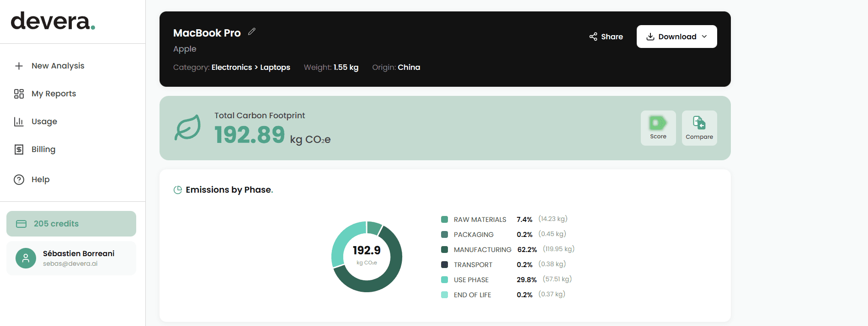
Task: Open the 205 credits panel
Action: [x=71, y=224]
